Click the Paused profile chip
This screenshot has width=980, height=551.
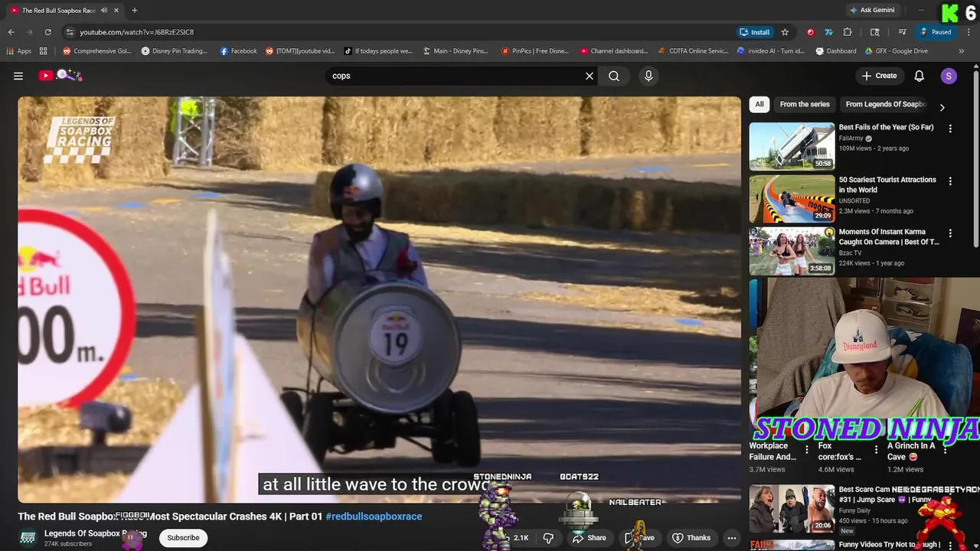[x=936, y=32]
